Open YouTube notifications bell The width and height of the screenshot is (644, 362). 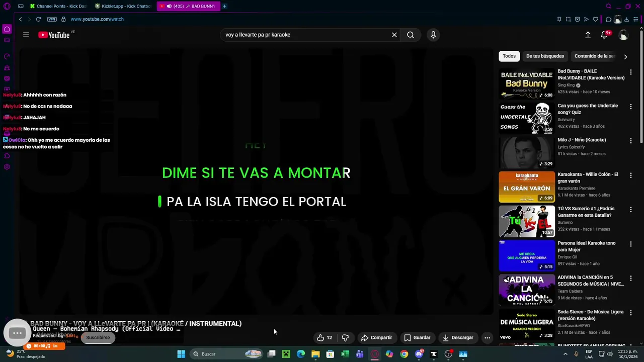tap(604, 35)
